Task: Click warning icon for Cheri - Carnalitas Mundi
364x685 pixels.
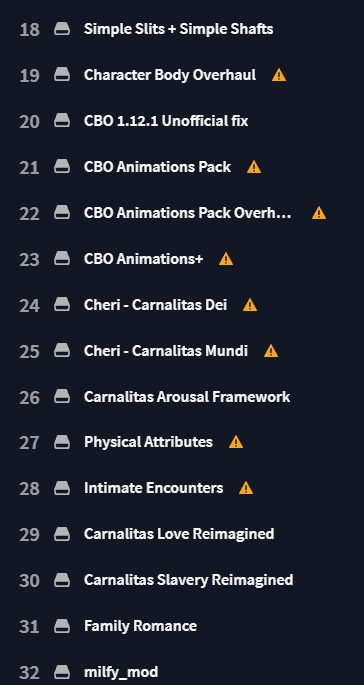Action: point(271,351)
